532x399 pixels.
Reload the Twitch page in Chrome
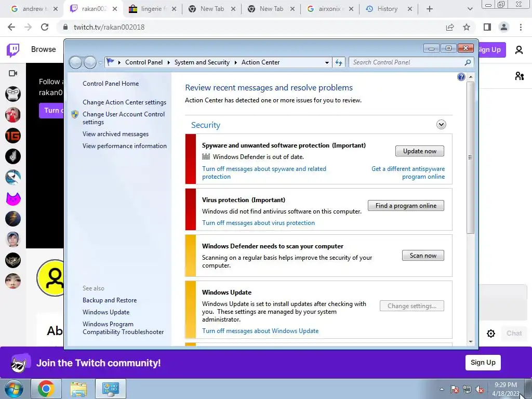pyautogui.click(x=45, y=27)
